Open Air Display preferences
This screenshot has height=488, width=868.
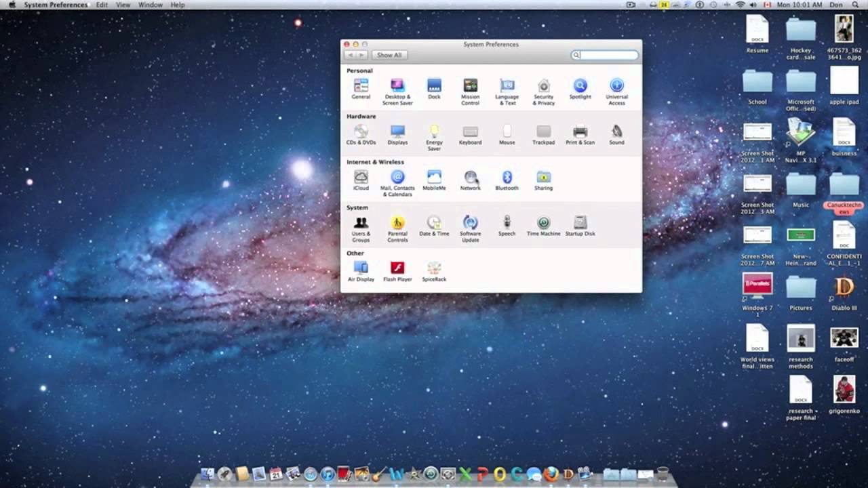pyautogui.click(x=361, y=271)
